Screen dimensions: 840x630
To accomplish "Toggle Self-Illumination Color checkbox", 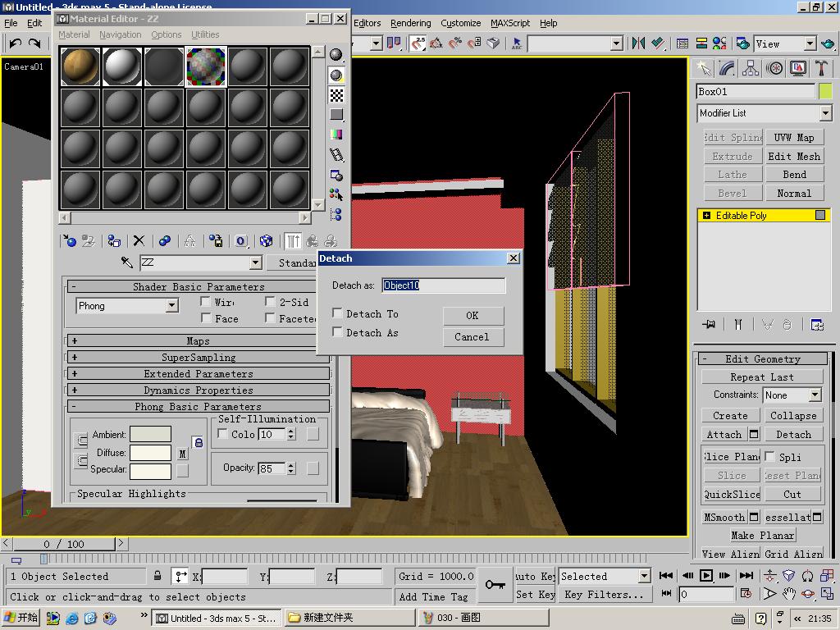I will pos(223,434).
